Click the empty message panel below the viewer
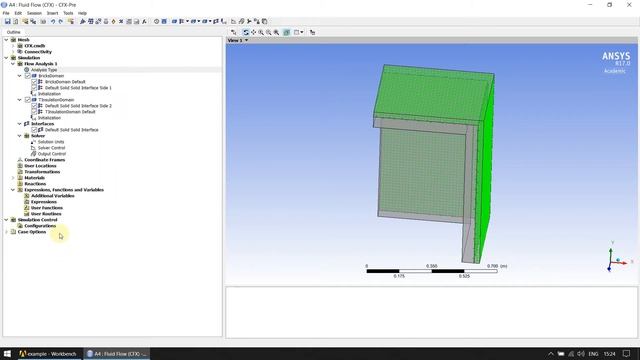This screenshot has width=640, height=360. click(431, 312)
